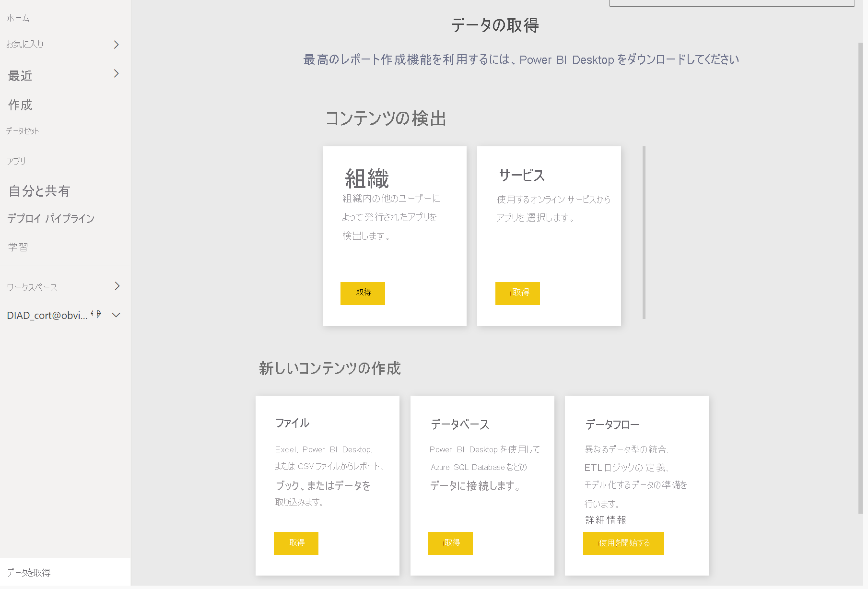
Task: Expand the DIAD_cort workspace dropdown arrow
Action: (x=116, y=315)
